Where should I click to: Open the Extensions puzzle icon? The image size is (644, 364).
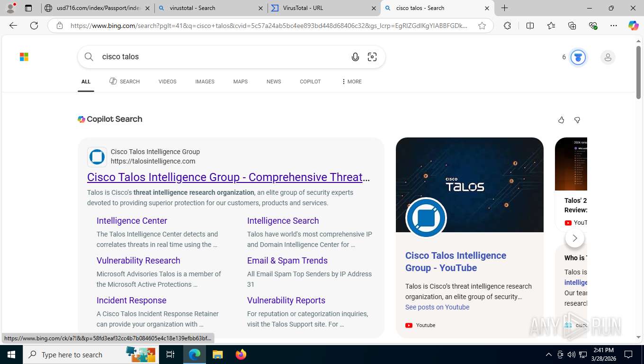coord(507,26)
